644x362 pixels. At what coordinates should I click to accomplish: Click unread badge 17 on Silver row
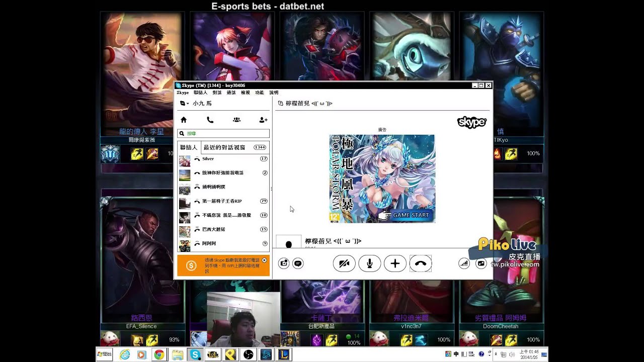[264, 159]
